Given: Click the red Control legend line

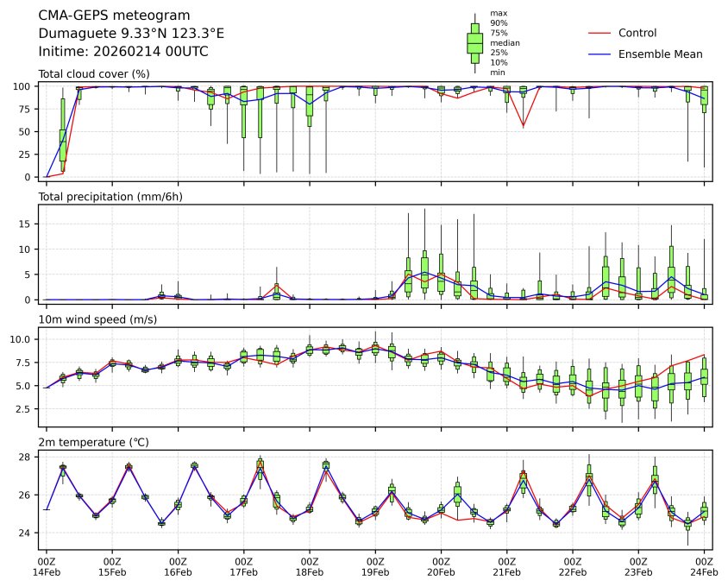Looking at the screenshot, I should (x=598, y=33).
